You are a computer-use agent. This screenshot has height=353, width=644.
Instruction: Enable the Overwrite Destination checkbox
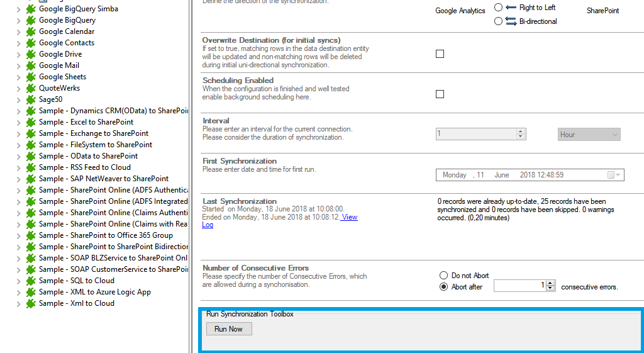[x=440, y=54]
